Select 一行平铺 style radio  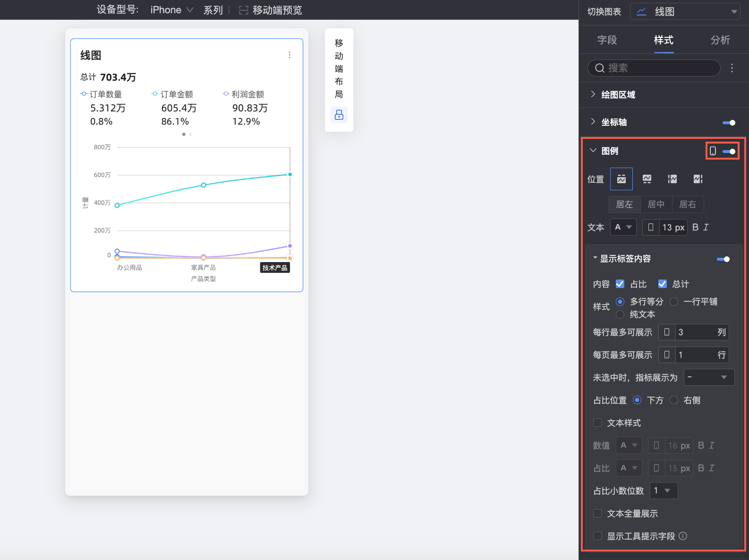(674, 302)
